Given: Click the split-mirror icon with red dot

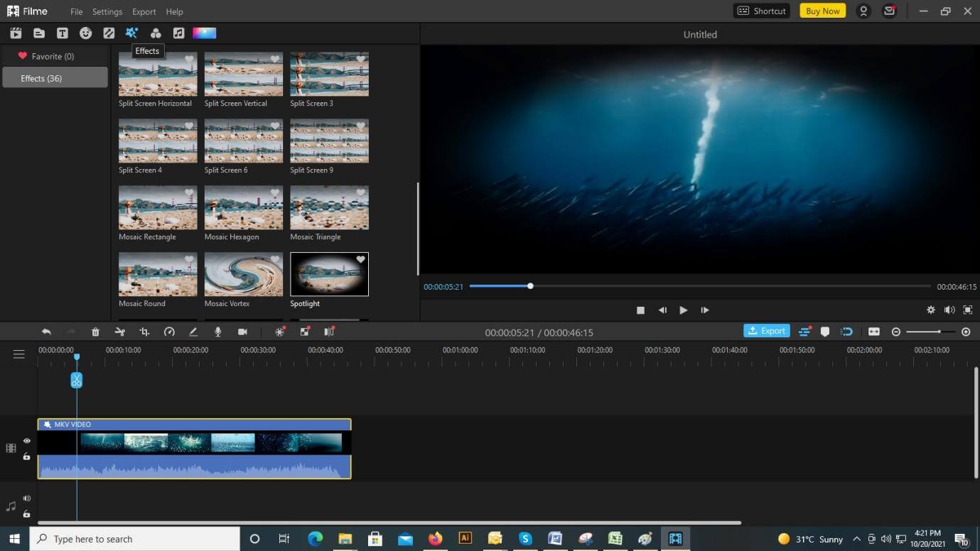Looking at the screenshot, I should (x=329, y=332).
